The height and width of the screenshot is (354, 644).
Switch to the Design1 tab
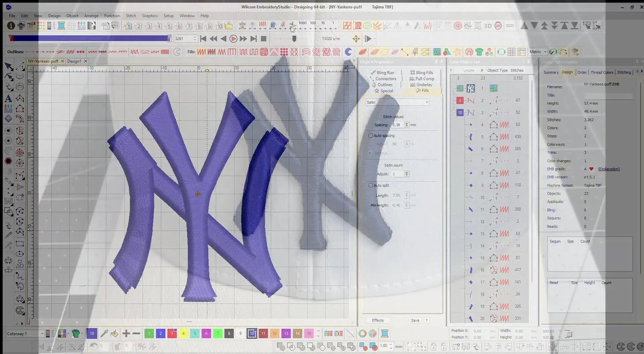[x=74, y=61]
